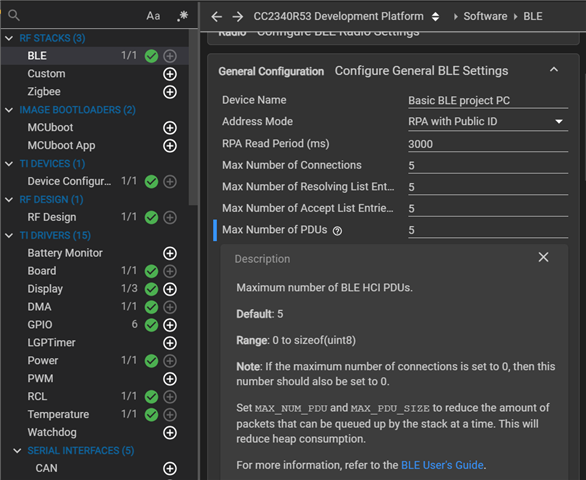The width and height of the screenshot is (586, 480).
Task: Click the left module tree scrollbar
Action: [193, 117]
